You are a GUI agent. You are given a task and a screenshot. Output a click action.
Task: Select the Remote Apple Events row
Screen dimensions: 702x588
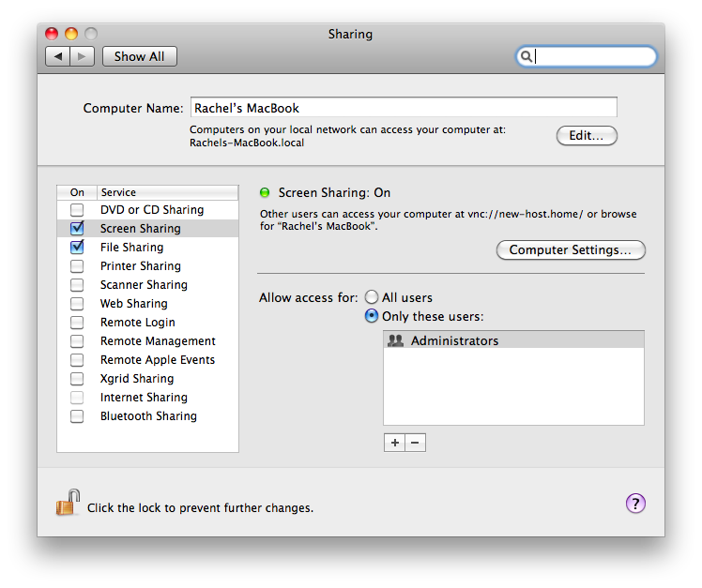tap(147, 360)
